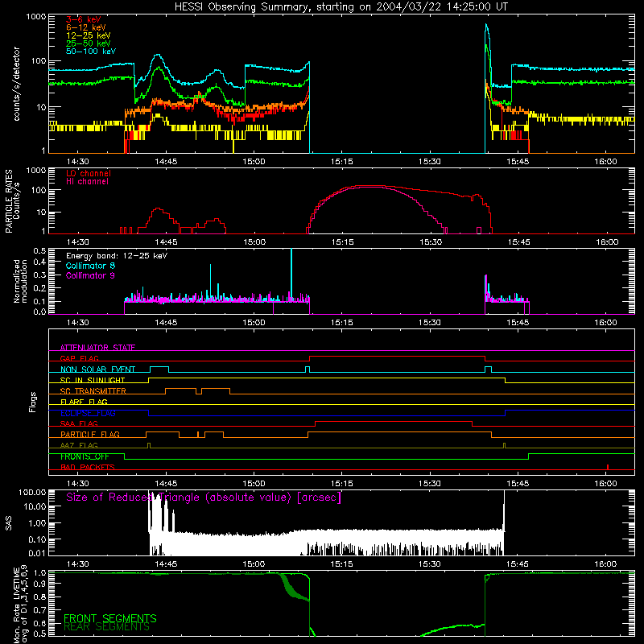This screenshot has height=644, width=644.
Task: Select the PARTICLE FLAG label
Action: [90, 434]
